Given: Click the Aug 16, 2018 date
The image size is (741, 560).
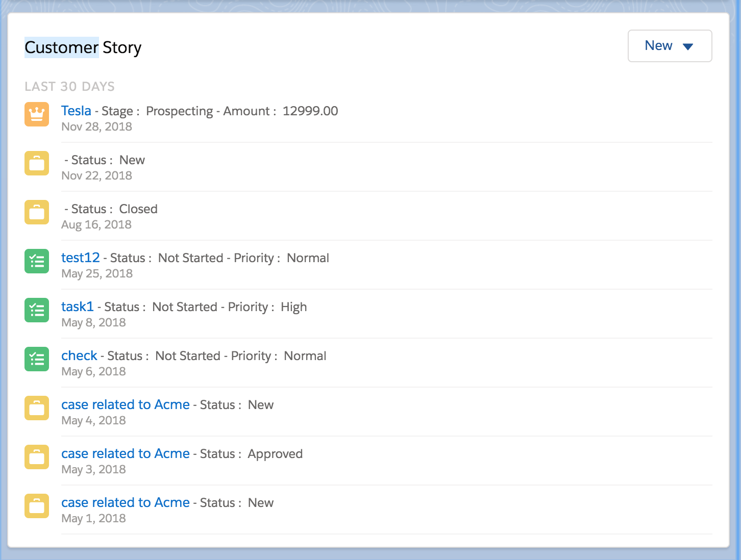Looking at the screenshot, I should pyautogui.click(x=96, y=224).
